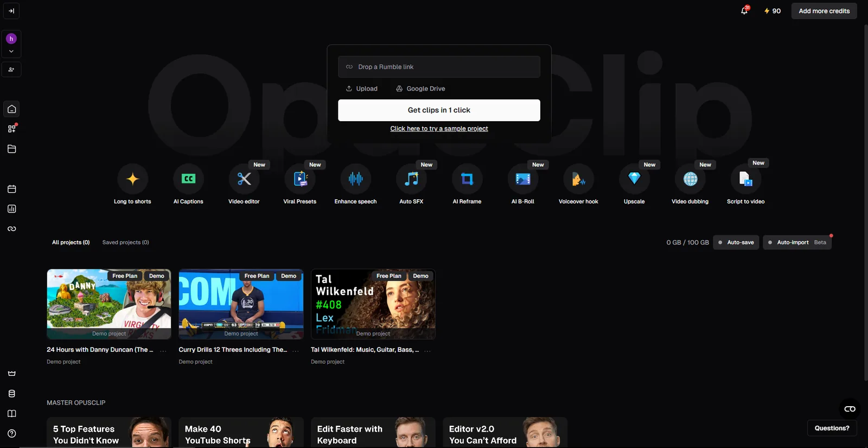Open options menu for Danny Duncan project
This screenshot has height=448, width=868.
point(163,351)
